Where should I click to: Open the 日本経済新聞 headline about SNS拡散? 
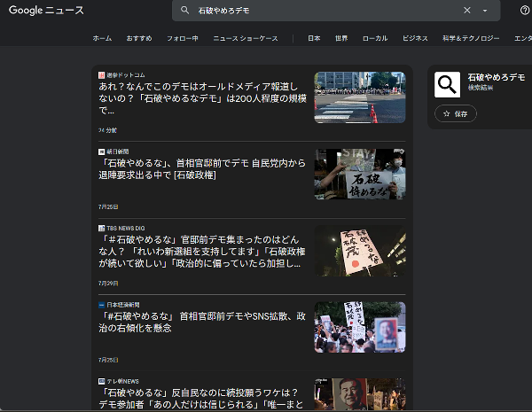click(x=204, y=322)
